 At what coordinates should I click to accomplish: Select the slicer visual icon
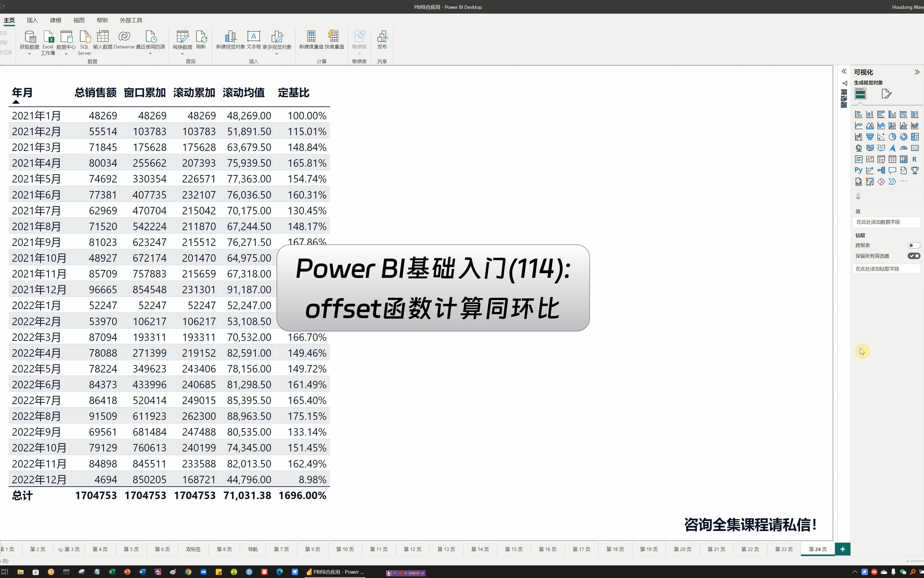pyautogui.click(x=881, y=159)
